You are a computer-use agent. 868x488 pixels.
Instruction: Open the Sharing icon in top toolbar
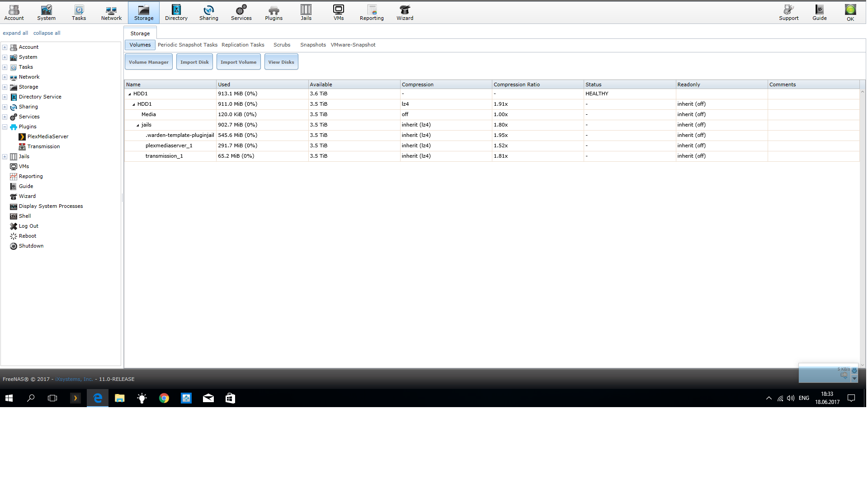[208, 12]
